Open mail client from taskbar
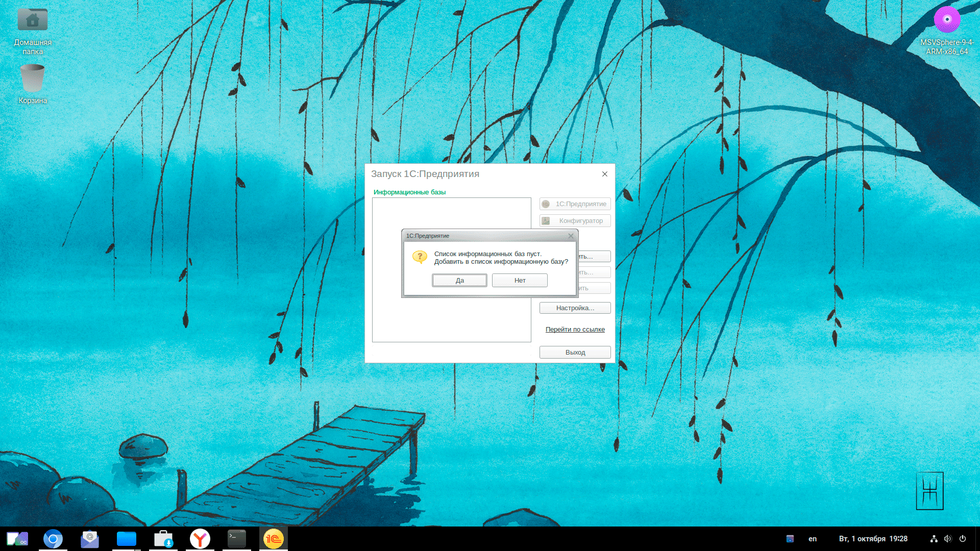 pos(90,539)
